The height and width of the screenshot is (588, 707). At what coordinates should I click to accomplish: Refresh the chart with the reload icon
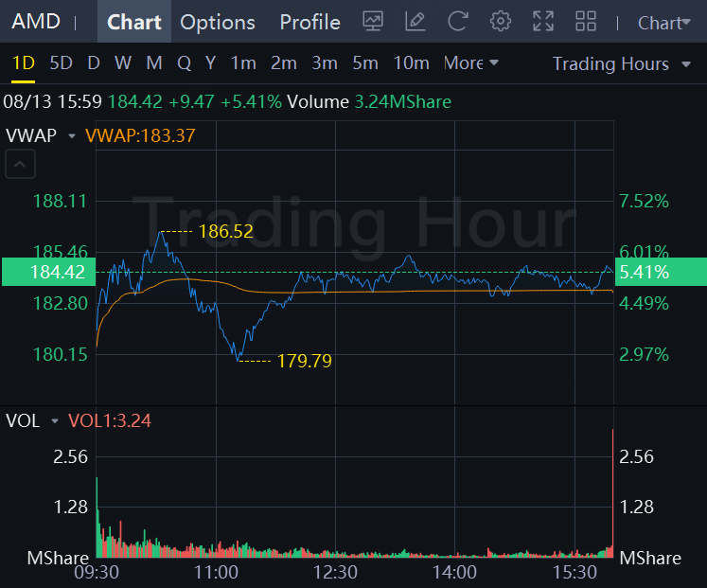[458, 21]
